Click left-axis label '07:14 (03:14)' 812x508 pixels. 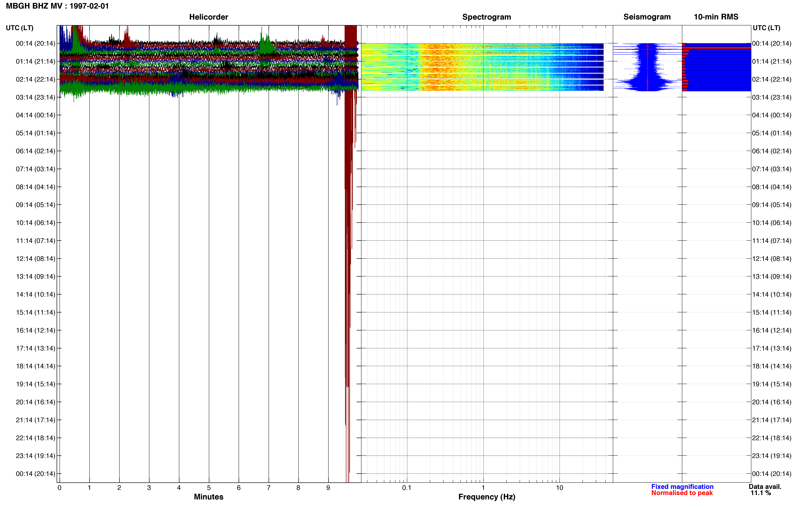(36, 169)
